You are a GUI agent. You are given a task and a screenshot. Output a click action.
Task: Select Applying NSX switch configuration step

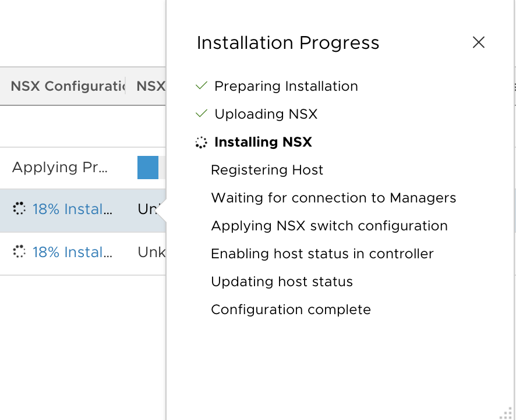329,226
